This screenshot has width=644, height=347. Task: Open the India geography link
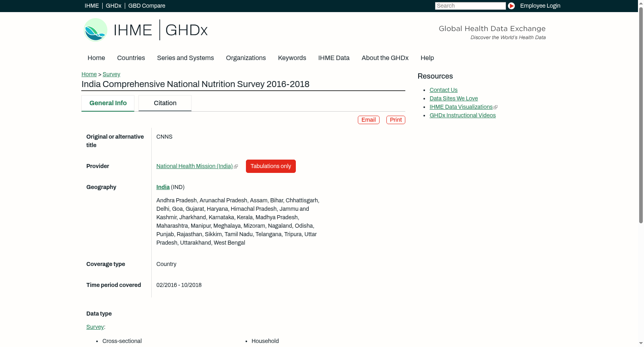coord(163,187)
